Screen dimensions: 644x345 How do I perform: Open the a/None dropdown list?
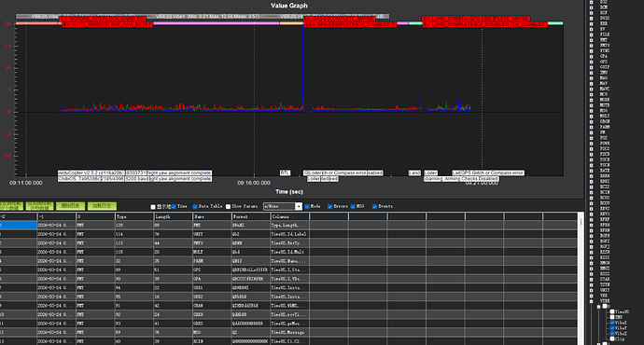click(299, 206)
